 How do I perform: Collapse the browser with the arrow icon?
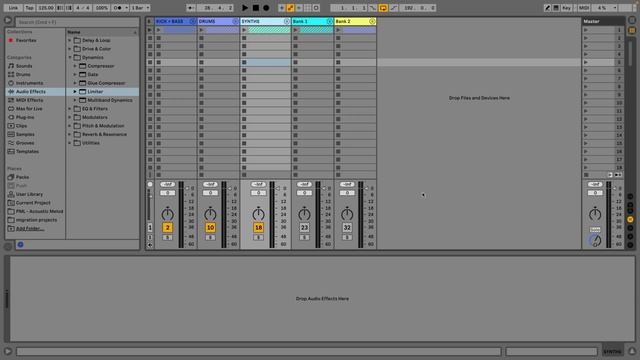click(8, 20)
